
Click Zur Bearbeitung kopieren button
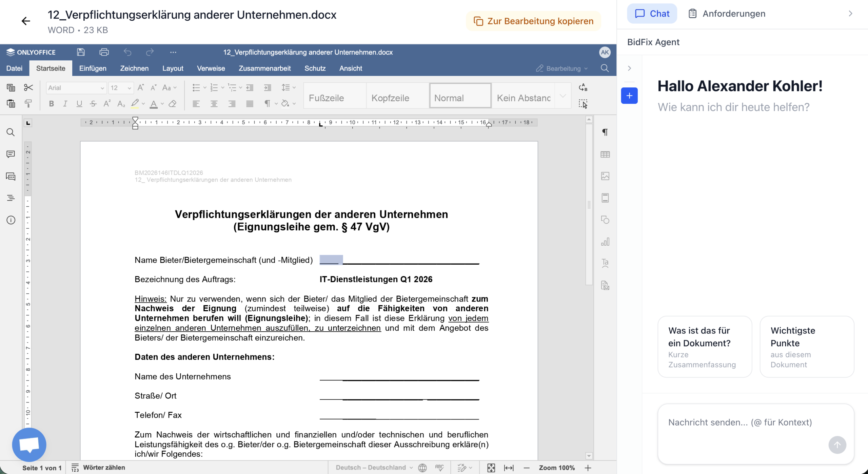[x=533, y=21]
